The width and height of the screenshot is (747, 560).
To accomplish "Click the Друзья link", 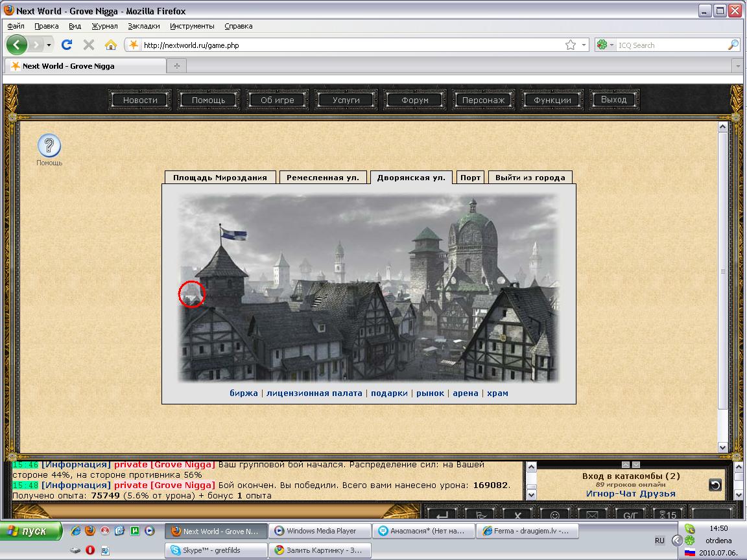I will pyautogui.click(x=658, y=493).
